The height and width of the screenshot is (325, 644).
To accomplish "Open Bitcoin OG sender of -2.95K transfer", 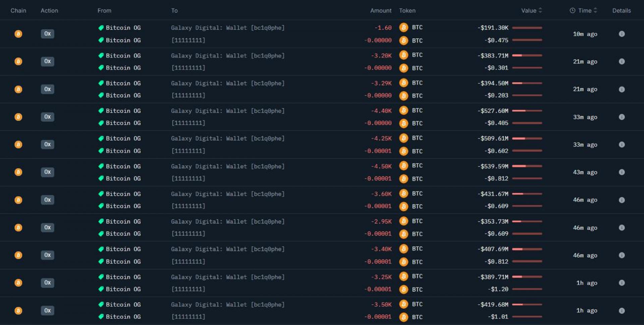I will (119, 222).
